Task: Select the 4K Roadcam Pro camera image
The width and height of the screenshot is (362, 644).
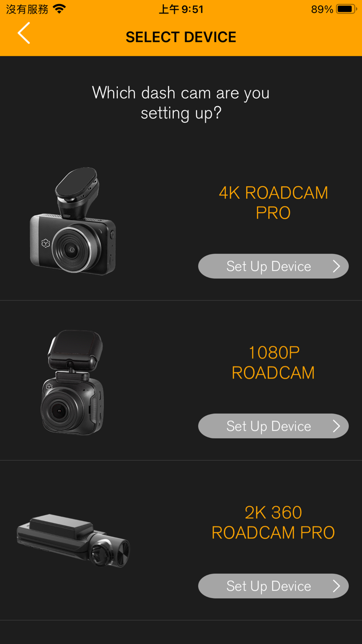Action: (x=73, y=221)
